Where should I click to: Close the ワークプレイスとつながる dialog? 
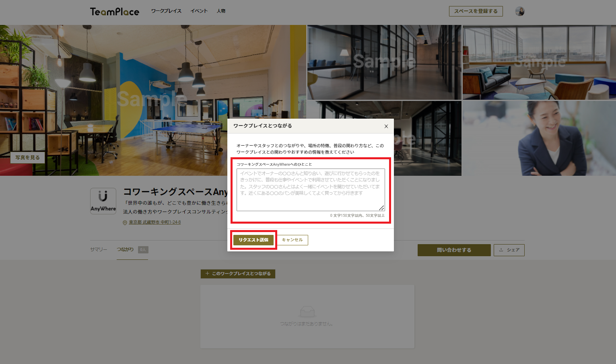click(x=386, y=126)
